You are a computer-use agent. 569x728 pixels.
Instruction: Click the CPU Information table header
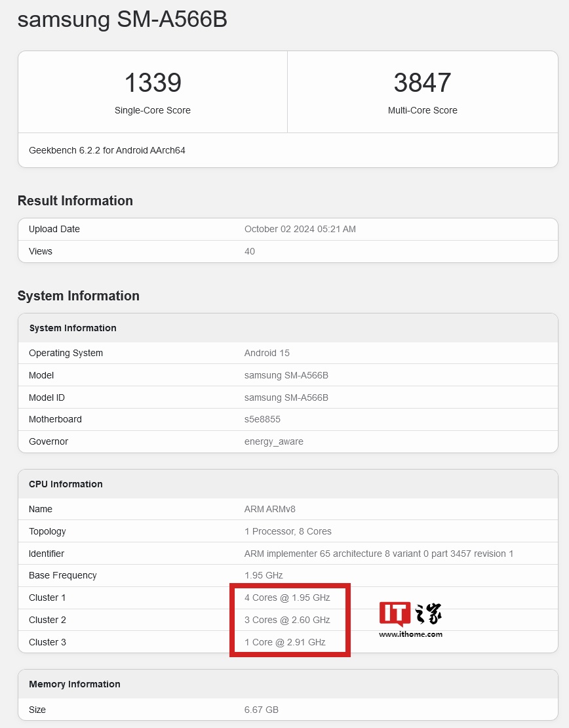click(x=66, y=484)
